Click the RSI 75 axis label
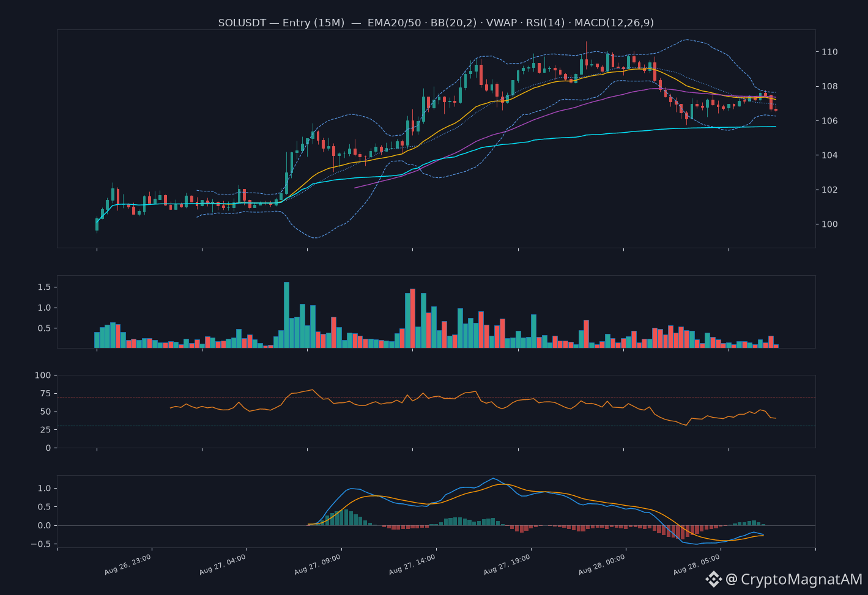 pos(45,394)
